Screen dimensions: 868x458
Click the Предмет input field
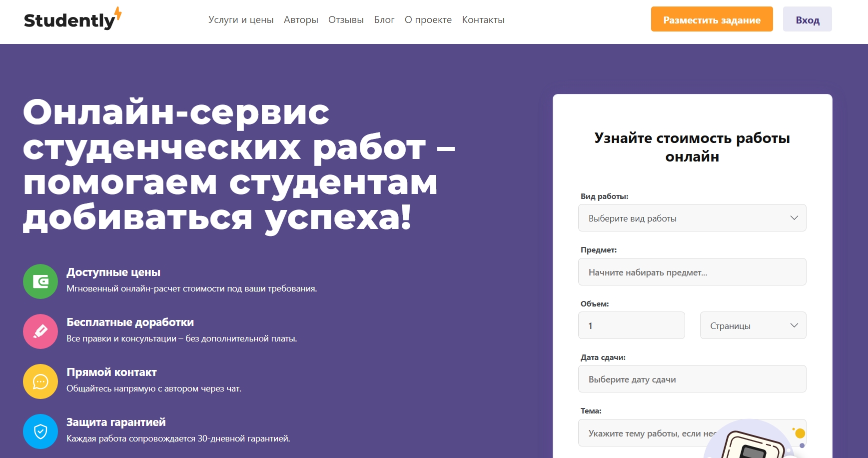[x=692, y=271]
